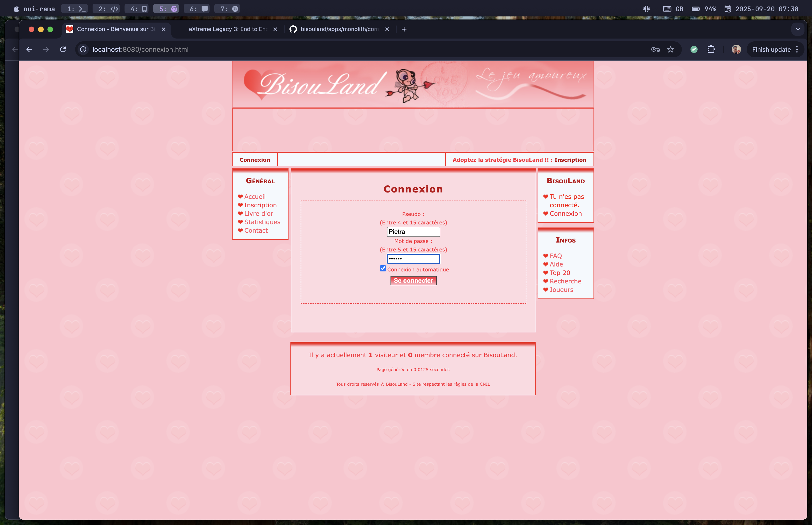
Task: Reload the connexion page
Action: click(63, 49)
